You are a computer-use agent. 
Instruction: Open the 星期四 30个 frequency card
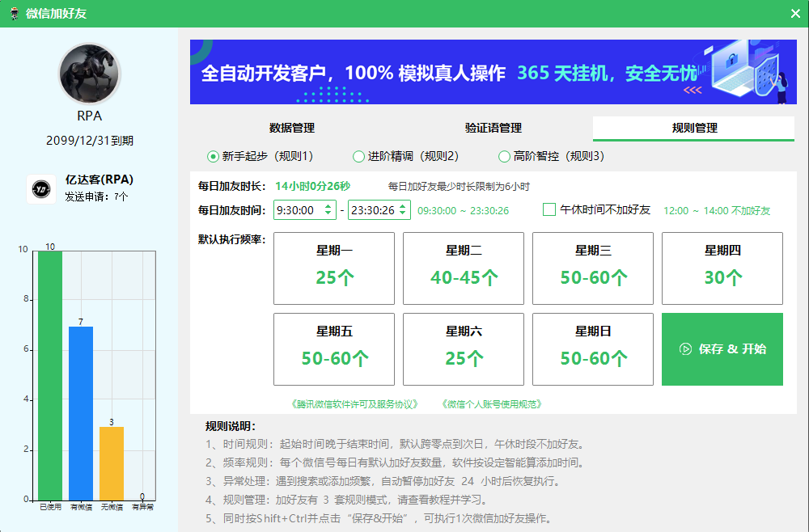click(722, 268)
